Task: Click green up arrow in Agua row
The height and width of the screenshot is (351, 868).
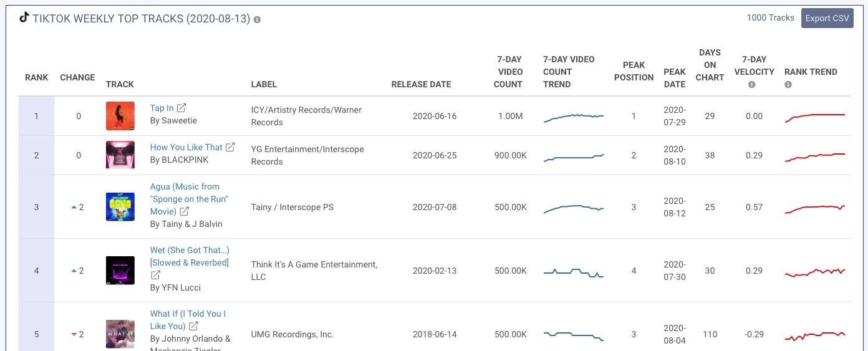Action: 74,207
